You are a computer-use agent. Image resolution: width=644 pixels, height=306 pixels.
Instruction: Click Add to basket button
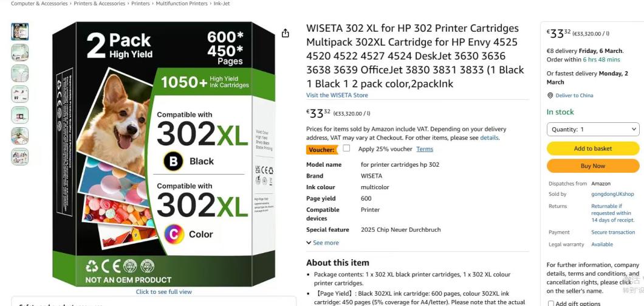592,148
